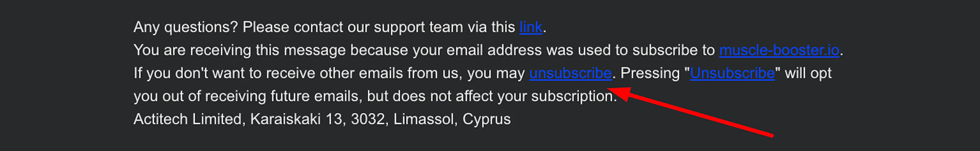The width and height of the screenshot is (980, 151).
Task: Click the lowercase "unsubscribe" link
Action: (x=570, y=73)
